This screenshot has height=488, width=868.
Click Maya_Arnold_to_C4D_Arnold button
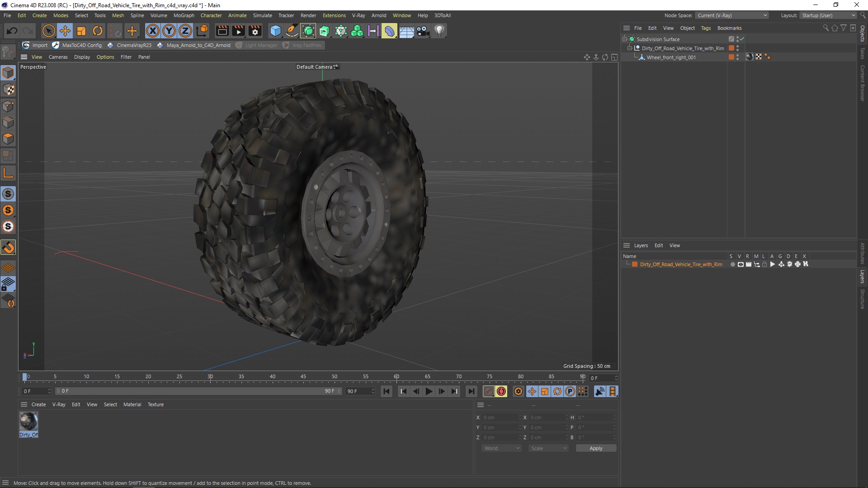click(x=193, y=45)
